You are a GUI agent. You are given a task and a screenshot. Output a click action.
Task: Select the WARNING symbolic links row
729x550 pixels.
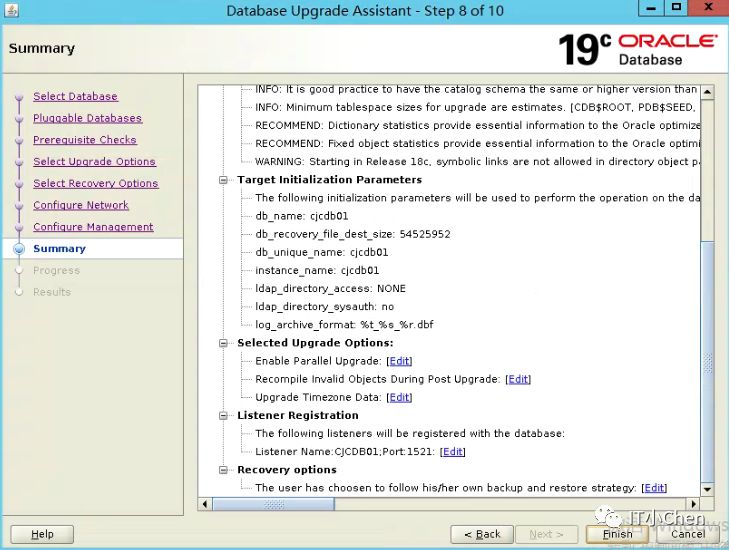coord(477,162)
